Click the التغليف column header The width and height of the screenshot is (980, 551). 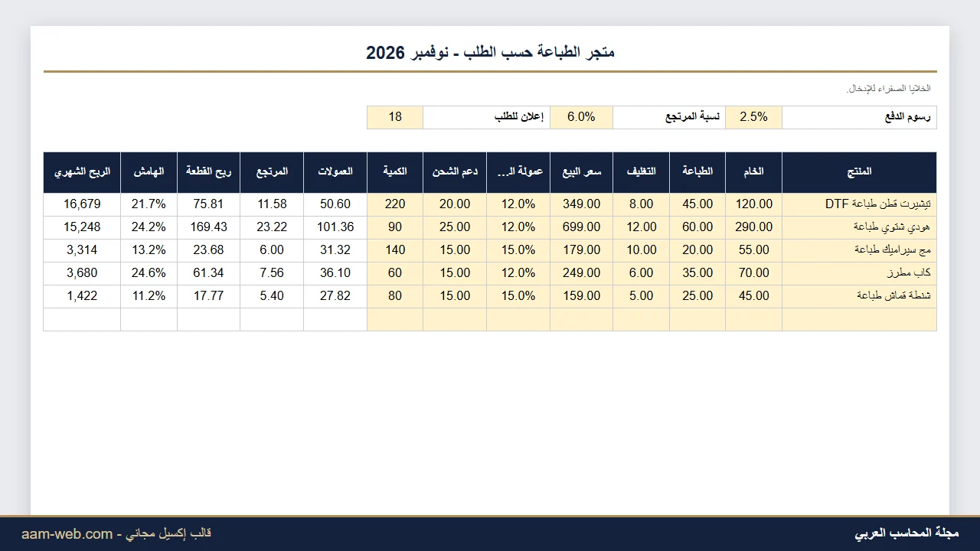[x=641, y=172]
